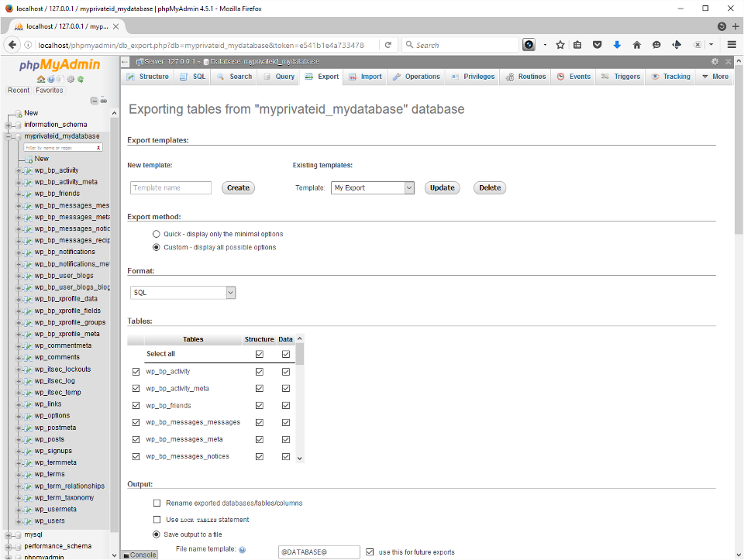Image resolution: width=744 pixels, height=560 pixels.
Task: Open the Tracking tab
Action: coord(670,77)
